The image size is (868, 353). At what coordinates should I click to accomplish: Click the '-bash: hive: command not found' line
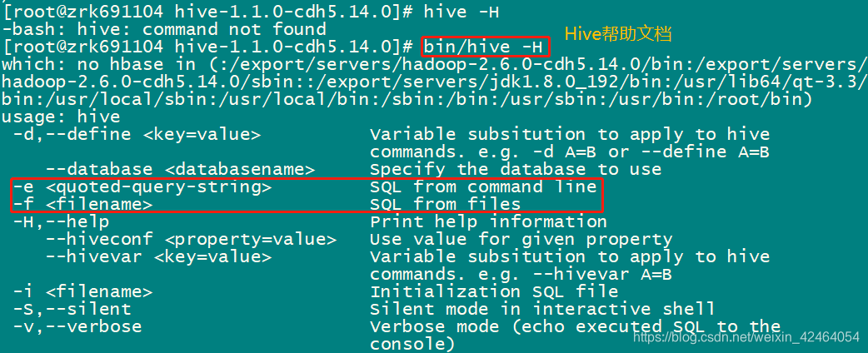click(164, 29)
